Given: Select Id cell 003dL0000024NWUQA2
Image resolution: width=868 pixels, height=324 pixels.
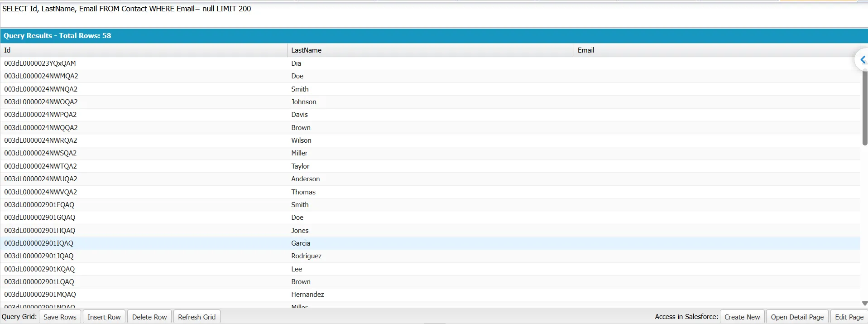Looking at the screenshot, I should tap(144, 179).
